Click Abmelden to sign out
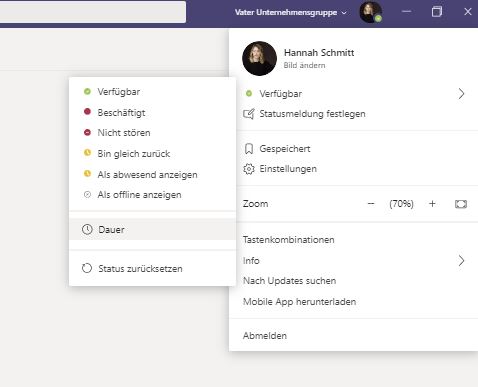 [x=265, y=336]
